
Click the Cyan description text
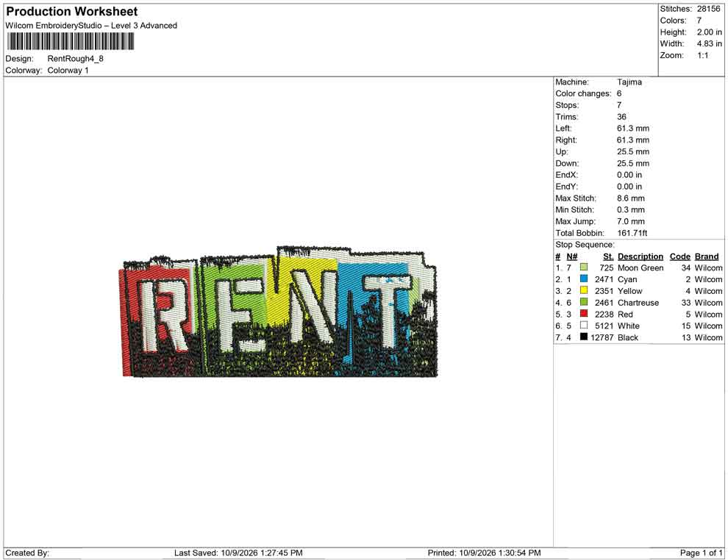[x=627, y=279]
